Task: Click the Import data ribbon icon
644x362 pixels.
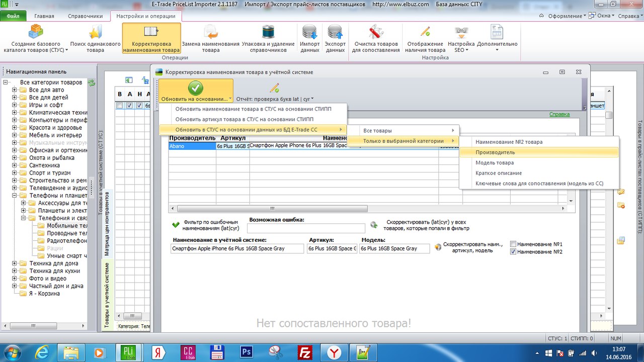Action: coord(310,39)
